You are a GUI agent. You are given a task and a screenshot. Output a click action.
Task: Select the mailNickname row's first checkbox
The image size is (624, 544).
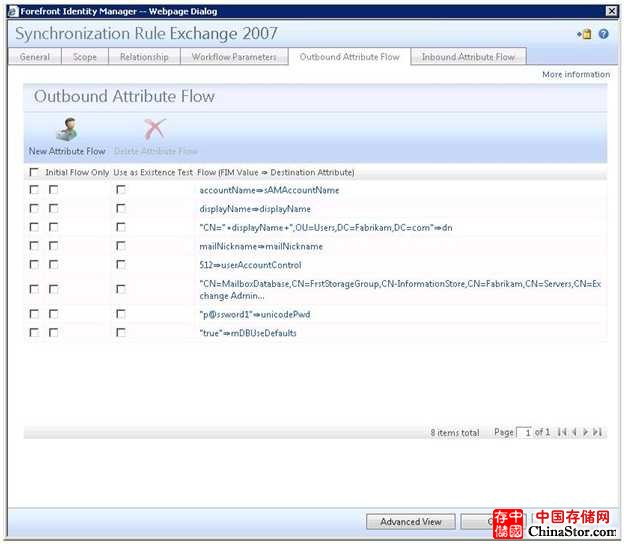click(x=34, y=246)
